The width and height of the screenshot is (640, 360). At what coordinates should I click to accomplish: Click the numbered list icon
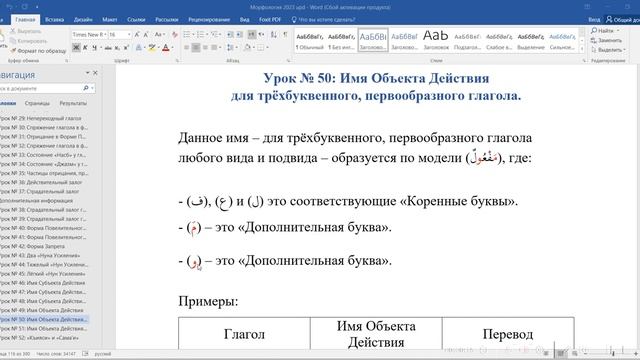pyautogui.click(x=200, y=35)
